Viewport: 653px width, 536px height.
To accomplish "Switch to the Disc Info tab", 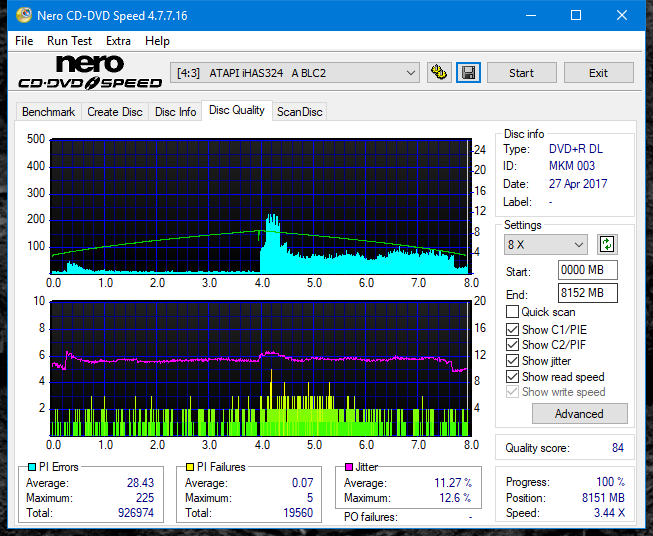I will tap(175, 112).
